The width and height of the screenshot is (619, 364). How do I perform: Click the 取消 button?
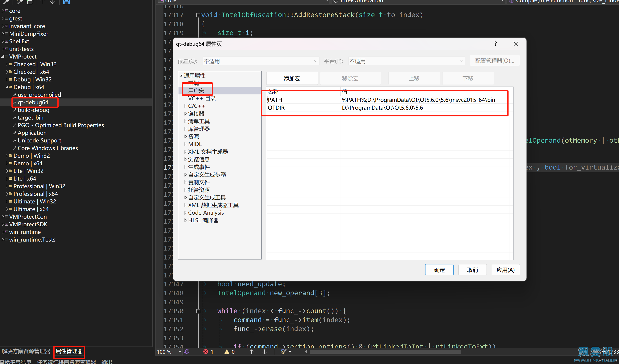coord(472,270)
